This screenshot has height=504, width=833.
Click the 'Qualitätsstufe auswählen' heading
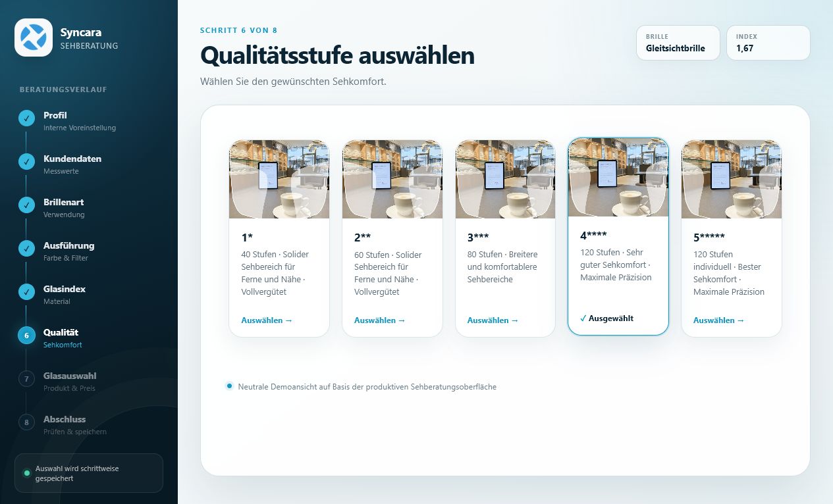[337, 55]
